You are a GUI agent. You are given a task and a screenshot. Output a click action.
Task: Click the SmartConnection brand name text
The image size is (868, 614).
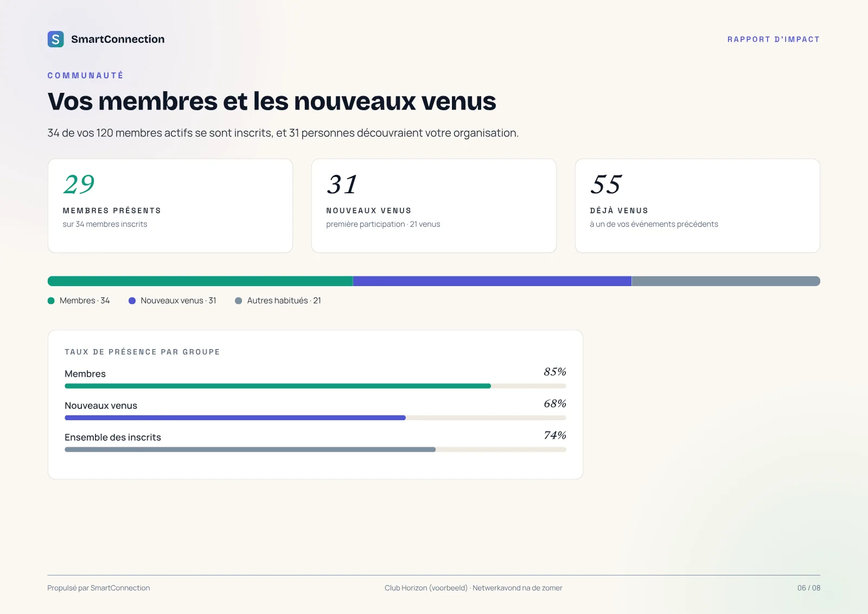(118, 39)
